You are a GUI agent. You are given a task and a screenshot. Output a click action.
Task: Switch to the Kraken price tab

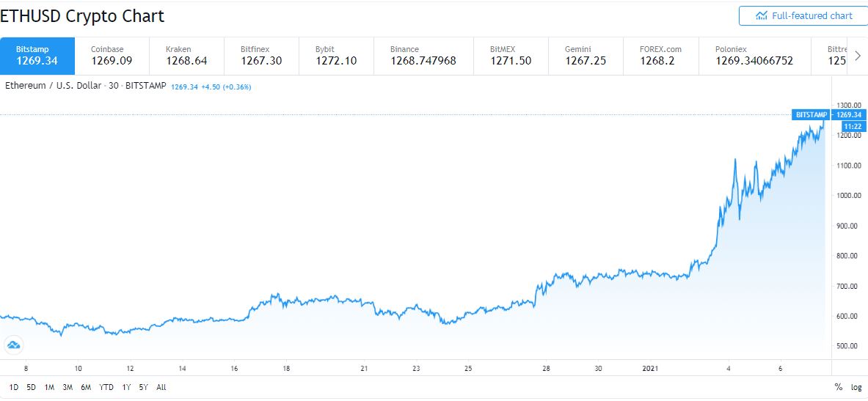tap(186, 56)
